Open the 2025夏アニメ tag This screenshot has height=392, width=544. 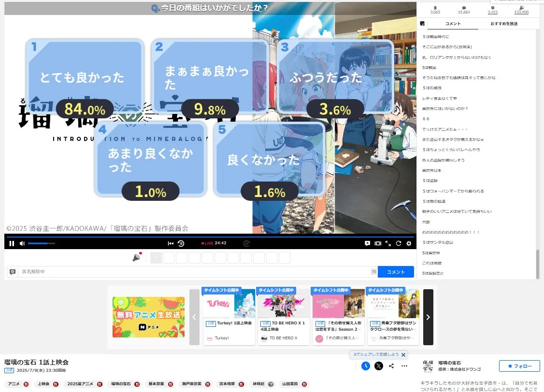coord(80,384)
